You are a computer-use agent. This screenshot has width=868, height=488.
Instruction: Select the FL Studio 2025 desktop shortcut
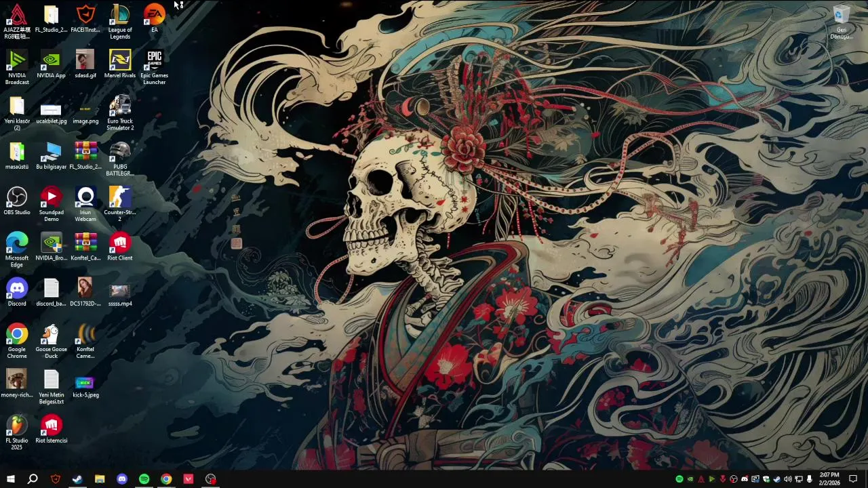17,432
